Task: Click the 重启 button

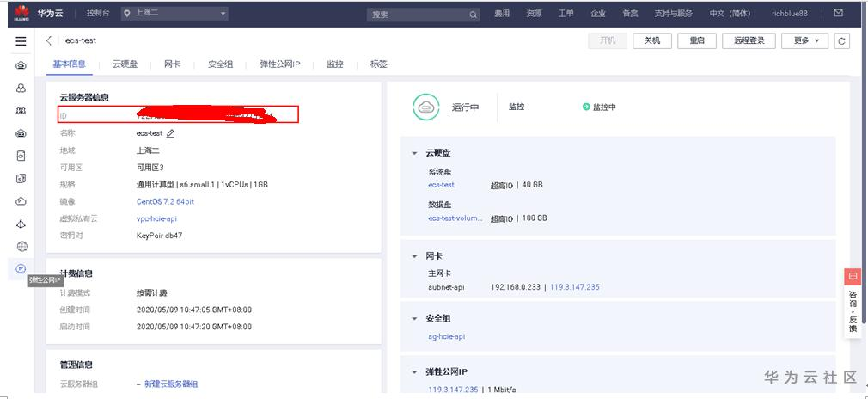Action: 697,41
